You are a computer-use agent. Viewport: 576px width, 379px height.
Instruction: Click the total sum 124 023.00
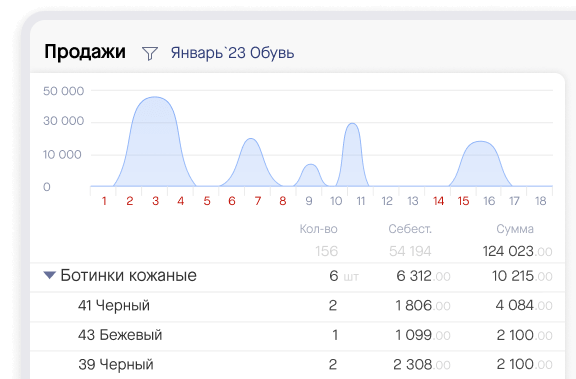coord(517,252)
